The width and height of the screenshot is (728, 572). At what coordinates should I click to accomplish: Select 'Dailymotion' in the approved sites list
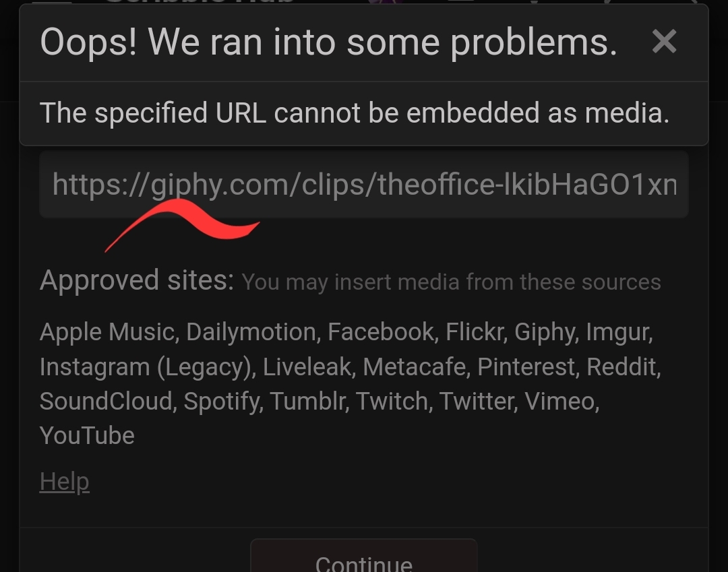click(251, 332)
